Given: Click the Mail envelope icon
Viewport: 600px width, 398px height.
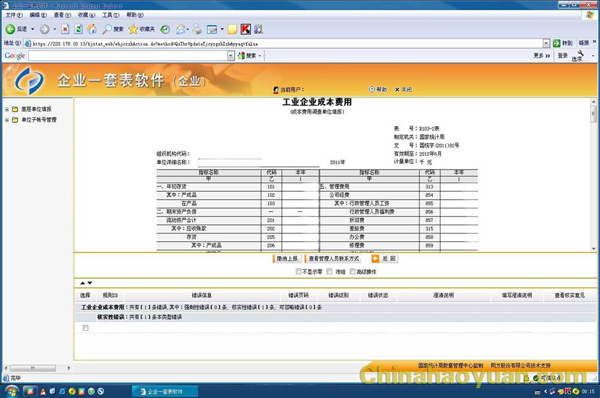Looking at the screenshot, I should pyautogui.click(x=181, y=29).
